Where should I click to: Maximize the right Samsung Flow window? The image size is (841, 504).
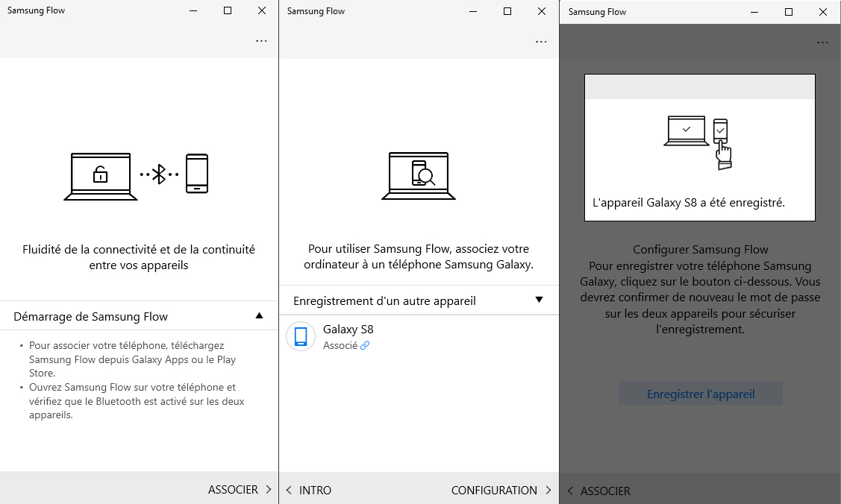point(789,12)
